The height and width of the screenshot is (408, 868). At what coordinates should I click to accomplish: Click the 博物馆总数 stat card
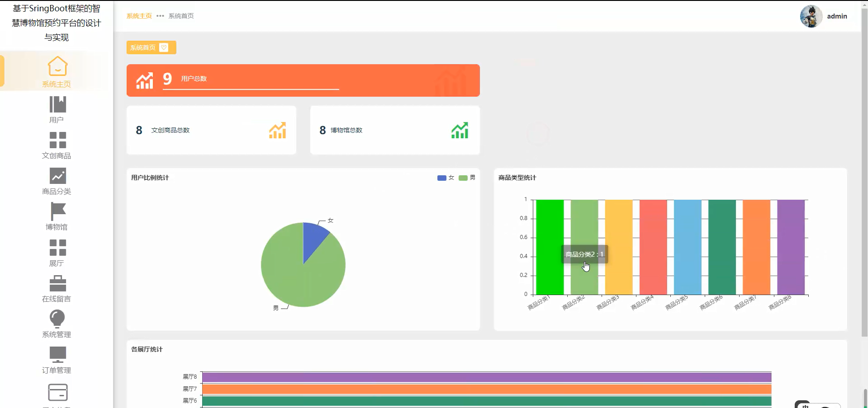[394, 130]
